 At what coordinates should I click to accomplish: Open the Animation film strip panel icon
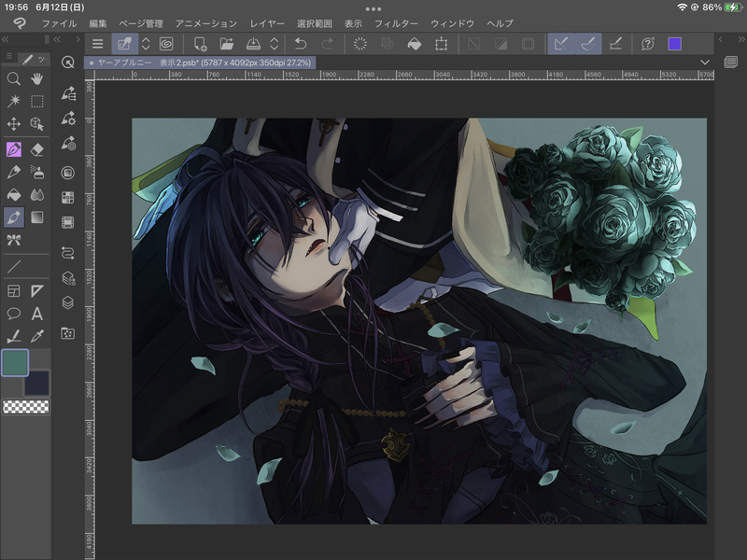(67, 222)
